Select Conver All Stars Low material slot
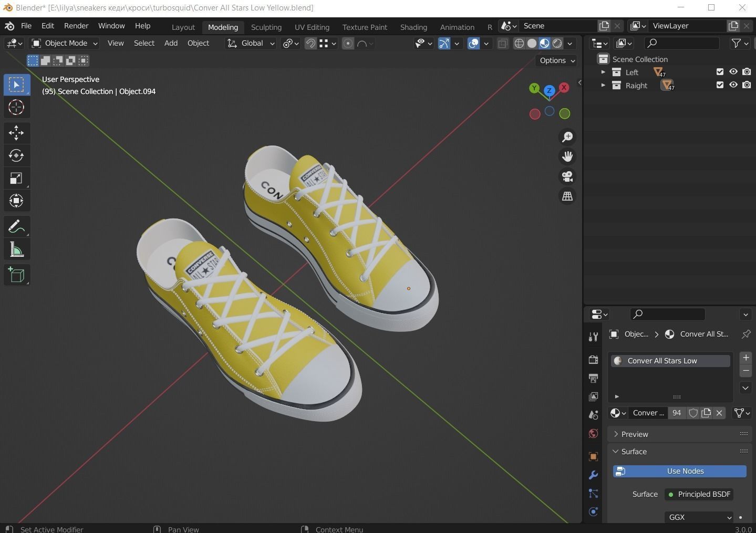The height and width of the screenshot is (533, 756). point(670,361)
